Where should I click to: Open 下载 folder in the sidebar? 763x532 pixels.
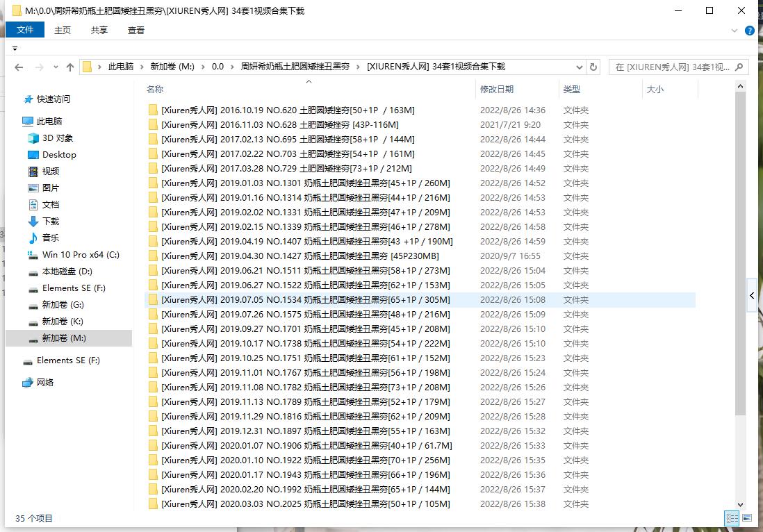pyautogui.click(x=51, y=222)
